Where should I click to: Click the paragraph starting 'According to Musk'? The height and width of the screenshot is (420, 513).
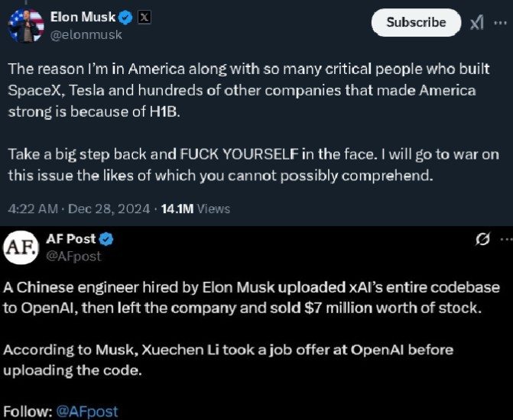coord(229,360)
